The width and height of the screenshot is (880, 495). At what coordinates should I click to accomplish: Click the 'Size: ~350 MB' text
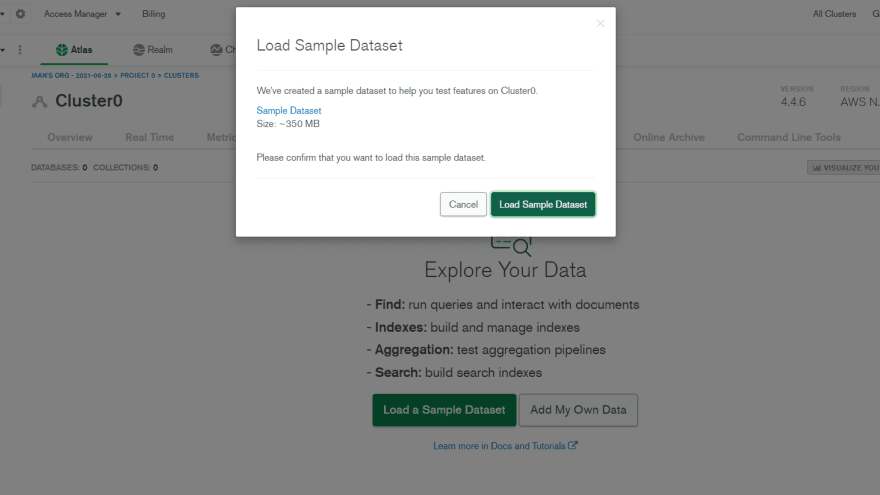click(x=288, y=124)
